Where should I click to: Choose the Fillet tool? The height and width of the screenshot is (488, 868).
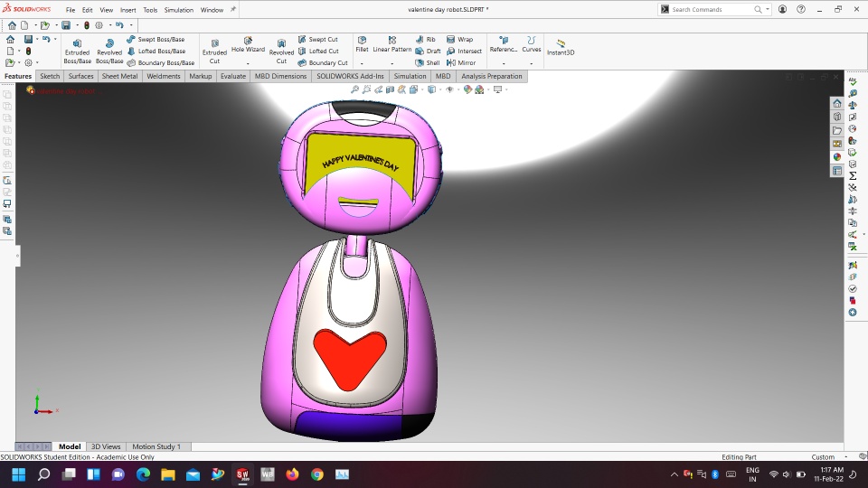[x=362, y=44]
